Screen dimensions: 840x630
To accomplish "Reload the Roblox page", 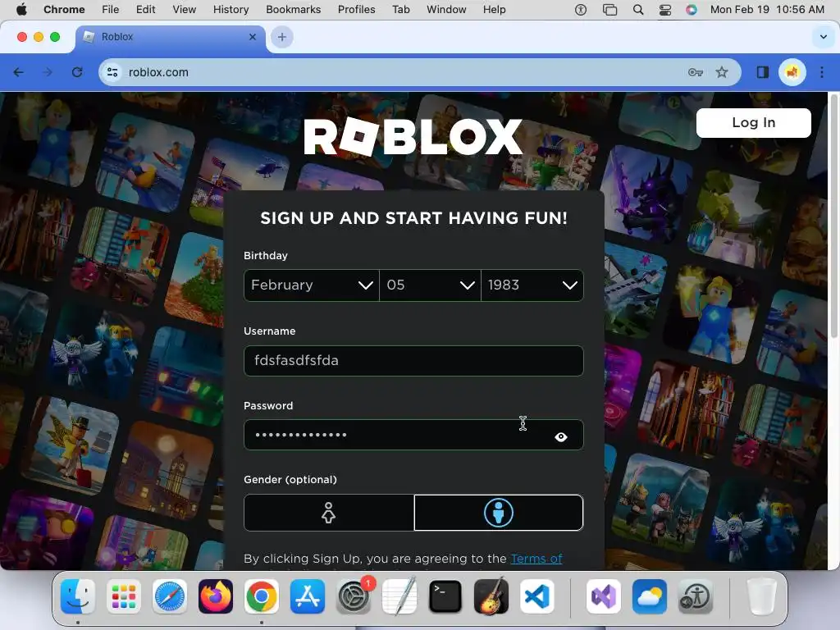I will click(x=77, y=72).
